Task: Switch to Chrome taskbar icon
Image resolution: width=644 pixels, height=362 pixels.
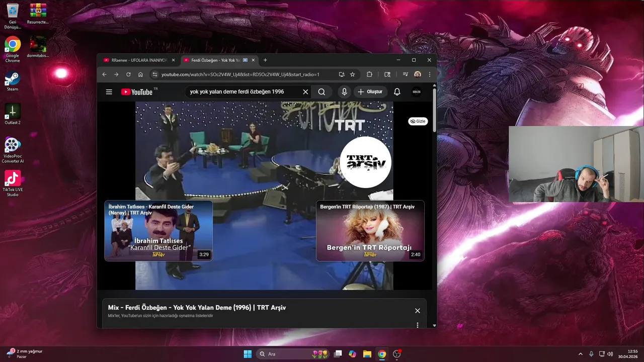Action: coord(382,354)
